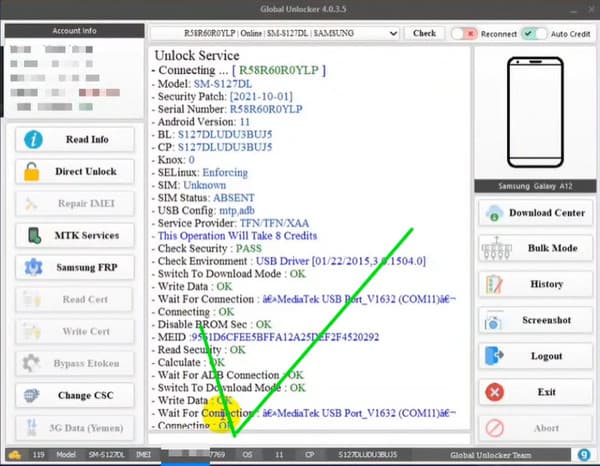This screenshot has width=600, height=466.
Task: Click the CP value in the status bar
Action: (x=367, y=455)
